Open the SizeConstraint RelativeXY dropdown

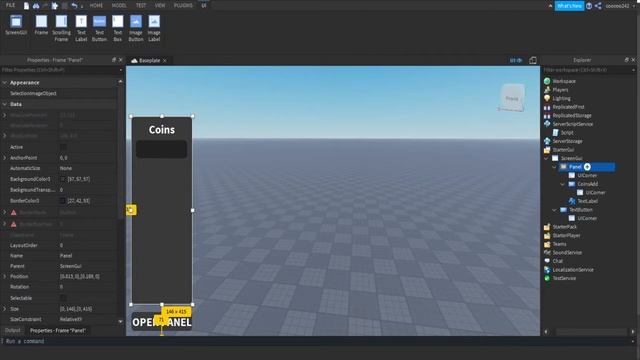(x=88, y=319)
